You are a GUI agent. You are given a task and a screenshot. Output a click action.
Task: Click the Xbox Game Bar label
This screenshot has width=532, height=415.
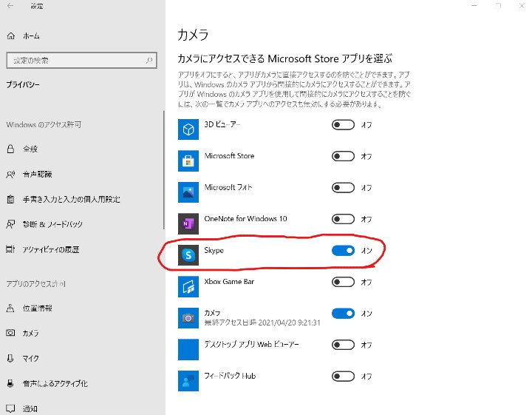229,282
